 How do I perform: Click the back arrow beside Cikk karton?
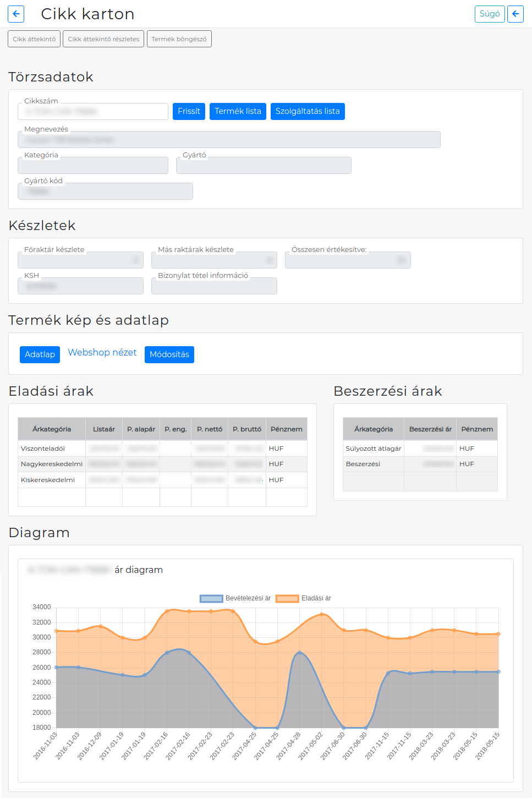pos(16,14)
